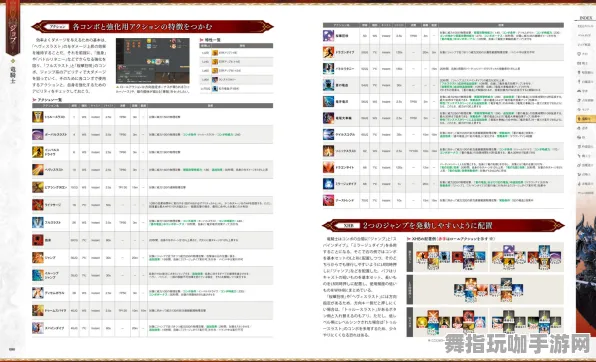Click the ピアシングタロン action icon
The width and height of the screenshot is (596, 362).
[x=38, y=187]
